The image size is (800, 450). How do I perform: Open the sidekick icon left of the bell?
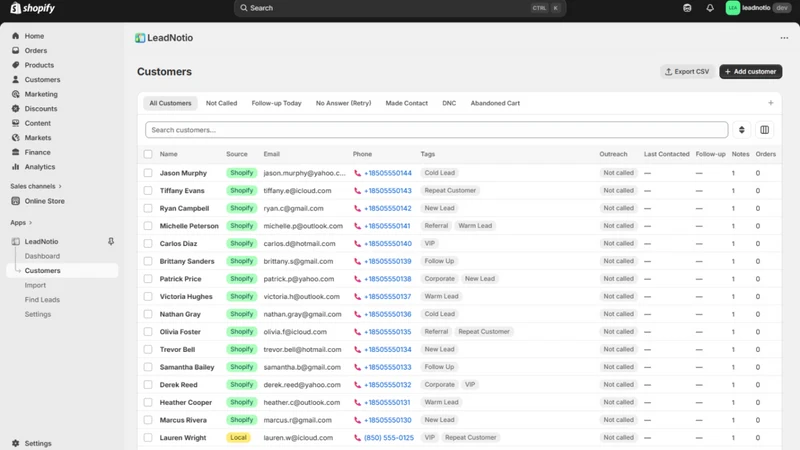point(687,8)
